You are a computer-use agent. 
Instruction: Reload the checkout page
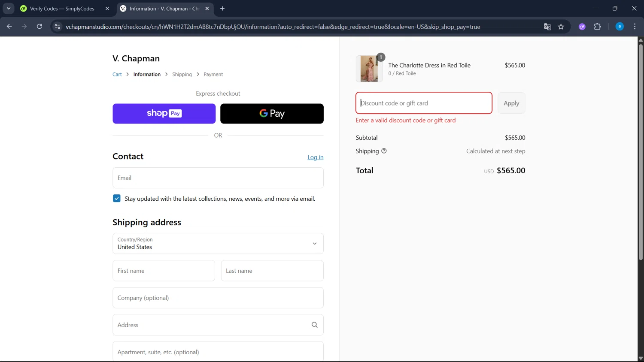(39, 27)
